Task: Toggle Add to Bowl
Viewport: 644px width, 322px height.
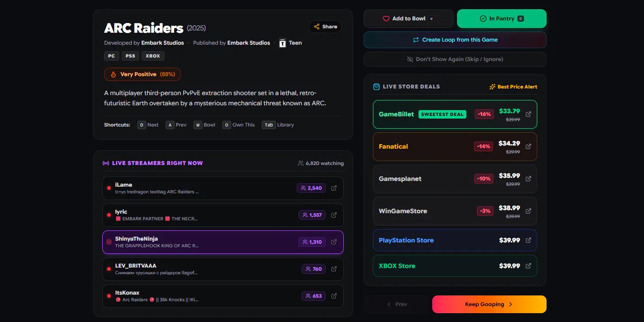Action: tap(408, 19)
